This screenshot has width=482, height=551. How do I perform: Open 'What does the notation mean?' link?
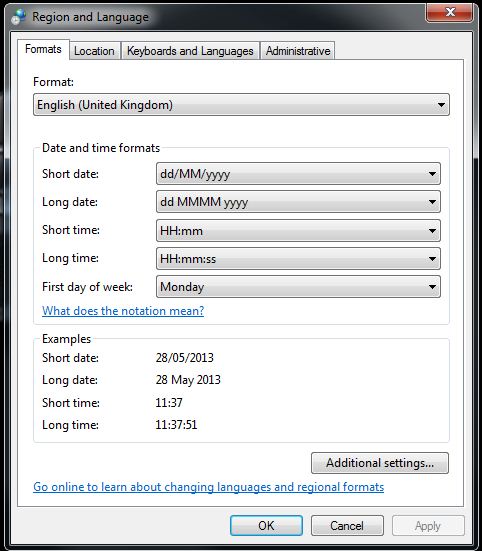123,311
